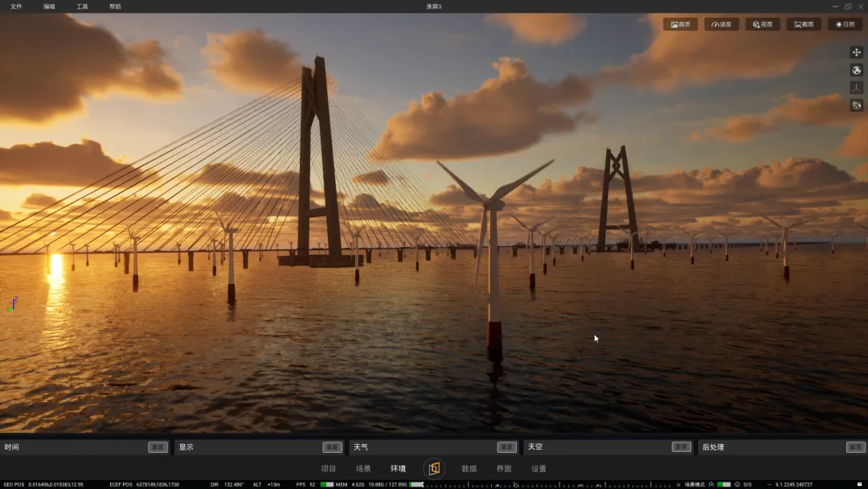Open the 设置 settings tab

click(x=538, y=469)
